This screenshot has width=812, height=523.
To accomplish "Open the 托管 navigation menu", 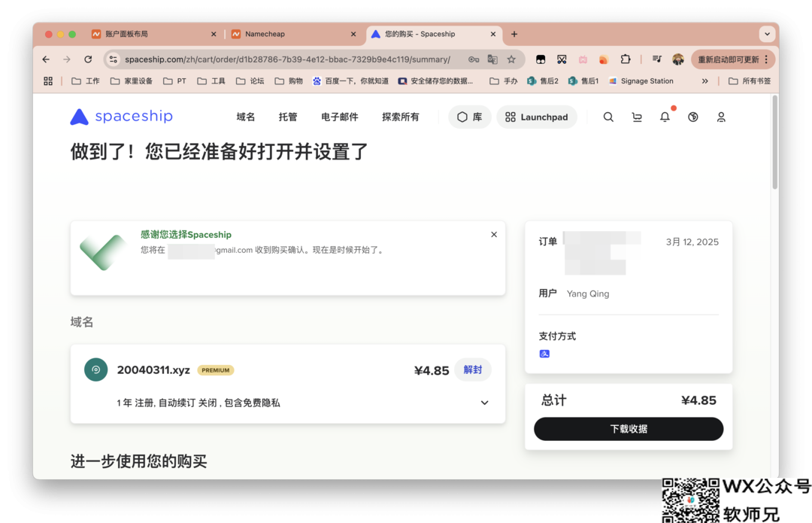I will [288, 117].
